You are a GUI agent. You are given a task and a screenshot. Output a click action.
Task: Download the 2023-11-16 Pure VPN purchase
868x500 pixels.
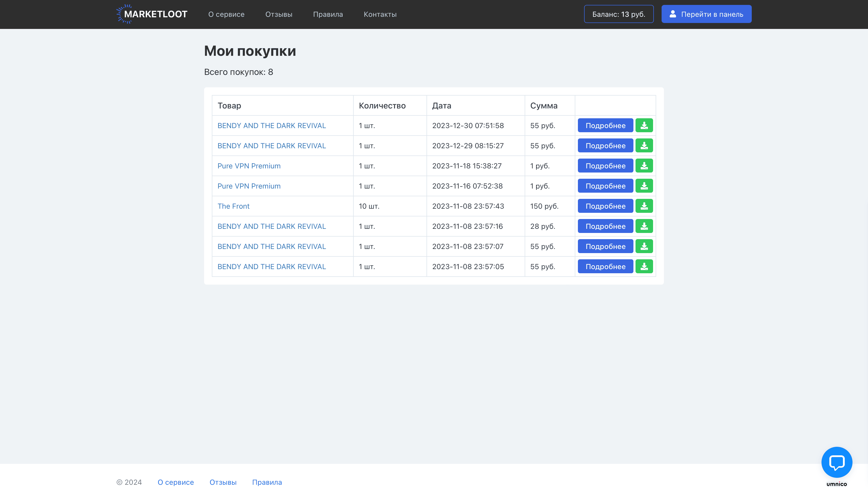644,186
